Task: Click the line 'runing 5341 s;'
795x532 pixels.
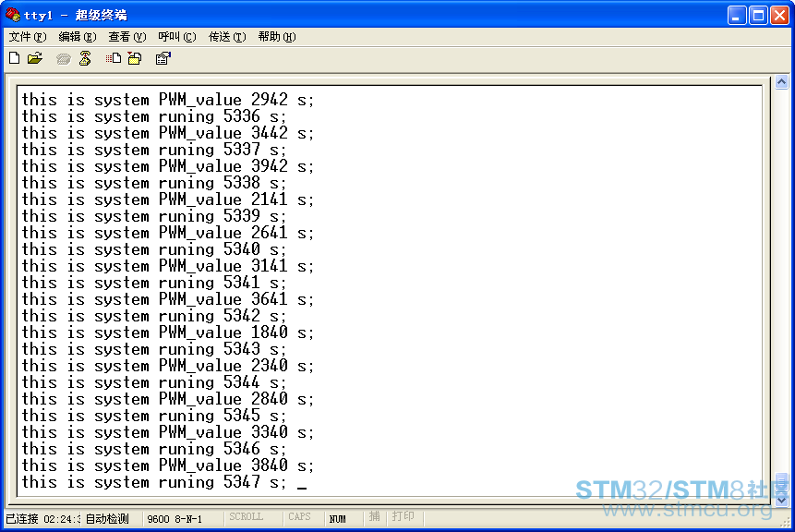Action: tap(154, 283)
